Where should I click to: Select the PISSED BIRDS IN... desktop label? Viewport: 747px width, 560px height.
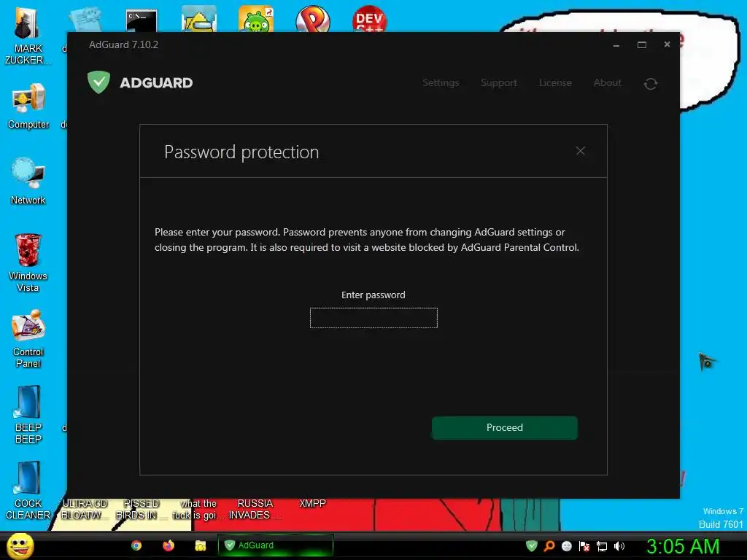(142, 509)
